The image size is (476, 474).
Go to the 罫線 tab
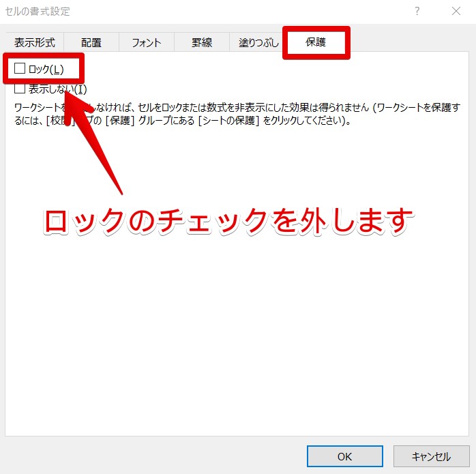tap(201, 42)
